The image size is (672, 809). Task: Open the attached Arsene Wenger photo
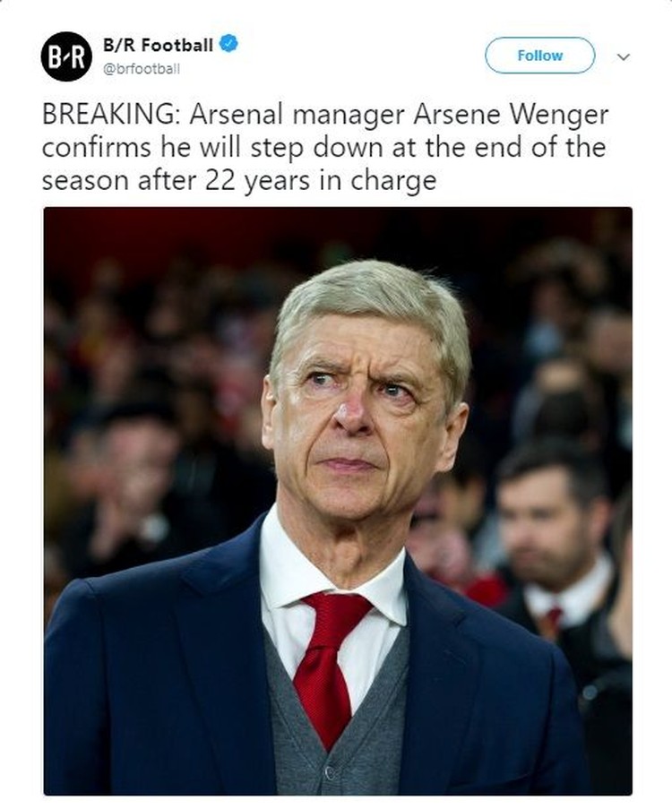[338, 501]
